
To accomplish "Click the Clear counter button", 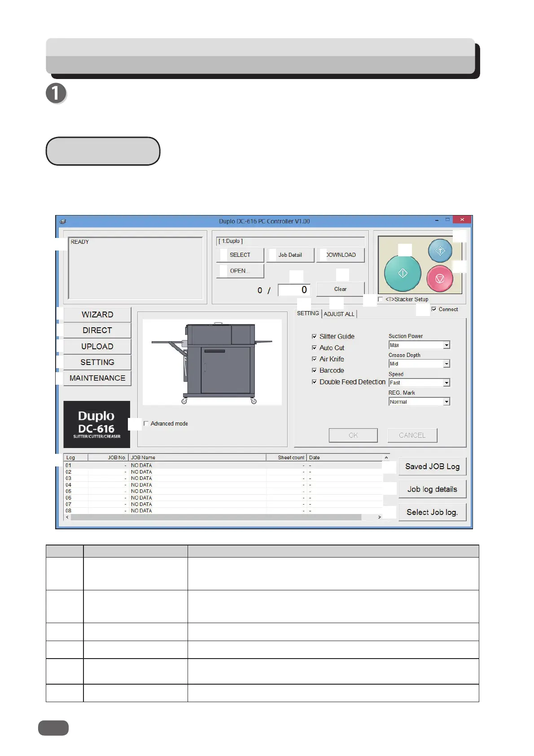I will [340, 289].
